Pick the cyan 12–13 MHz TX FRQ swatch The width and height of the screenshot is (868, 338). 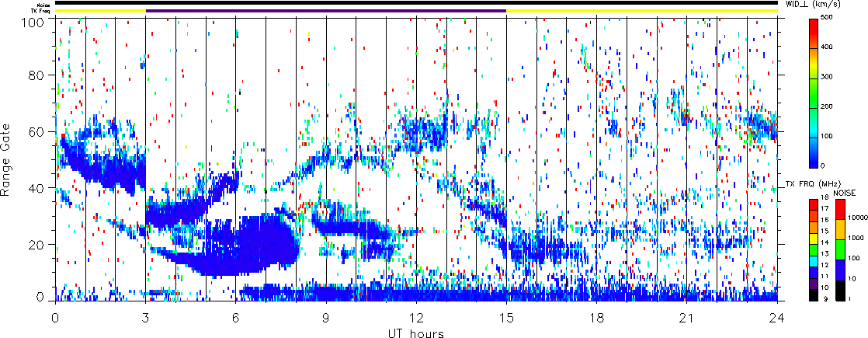coord(813,261)
